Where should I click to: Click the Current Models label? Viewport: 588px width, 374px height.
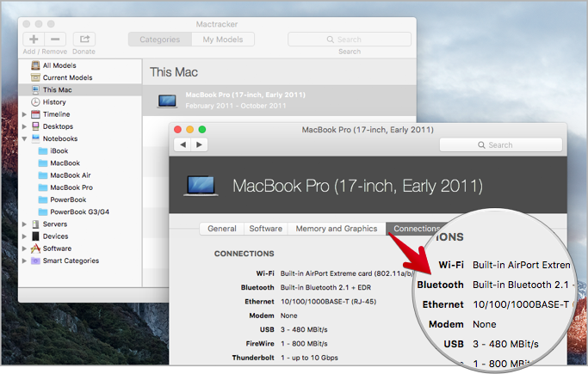pyautogui.click(x=67, y=77)
